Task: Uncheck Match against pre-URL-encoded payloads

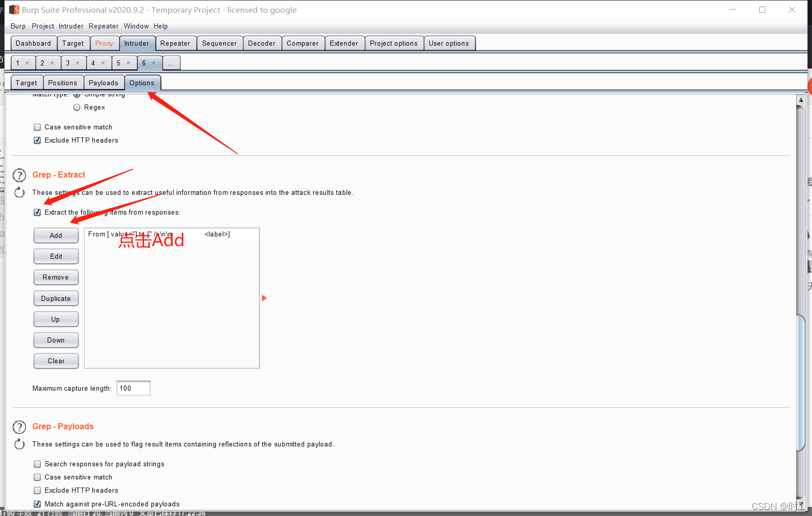Action: click(37, 504)
